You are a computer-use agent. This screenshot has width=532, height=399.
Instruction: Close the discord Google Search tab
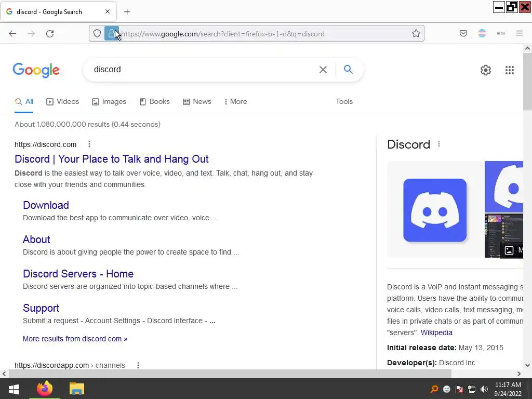(108, 11)
